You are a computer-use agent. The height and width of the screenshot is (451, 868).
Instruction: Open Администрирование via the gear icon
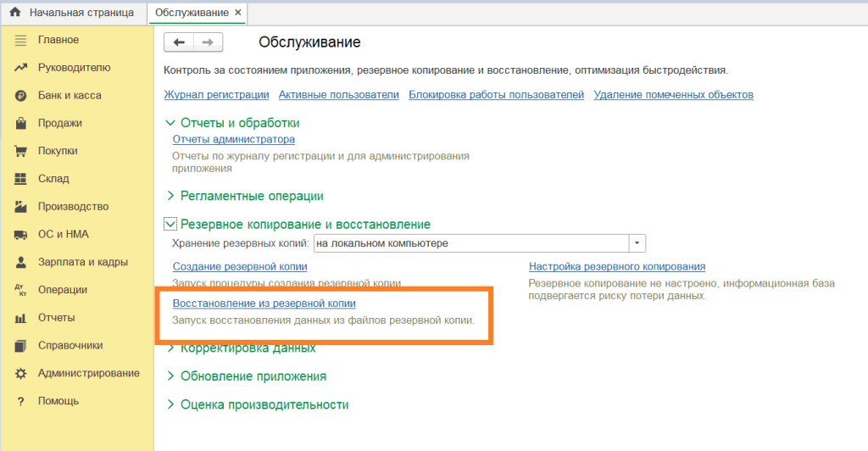click(x=21, y=374)
